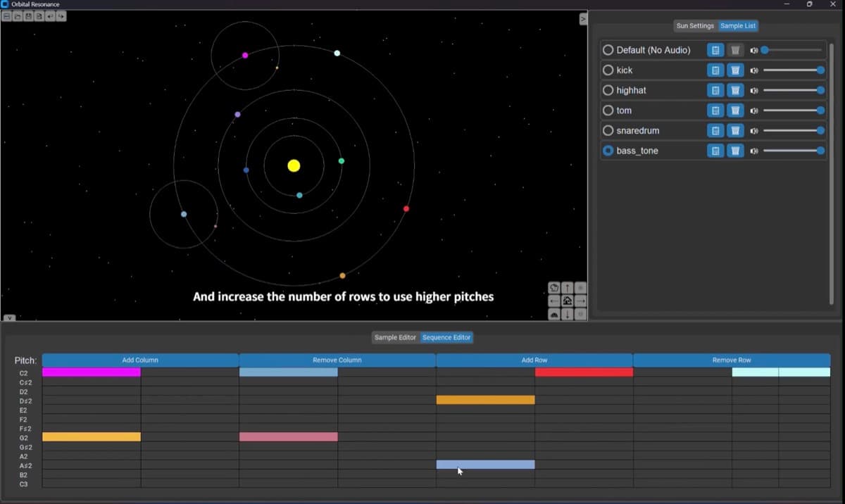
Task: Click the Add Column button
Action: [140, 360]
